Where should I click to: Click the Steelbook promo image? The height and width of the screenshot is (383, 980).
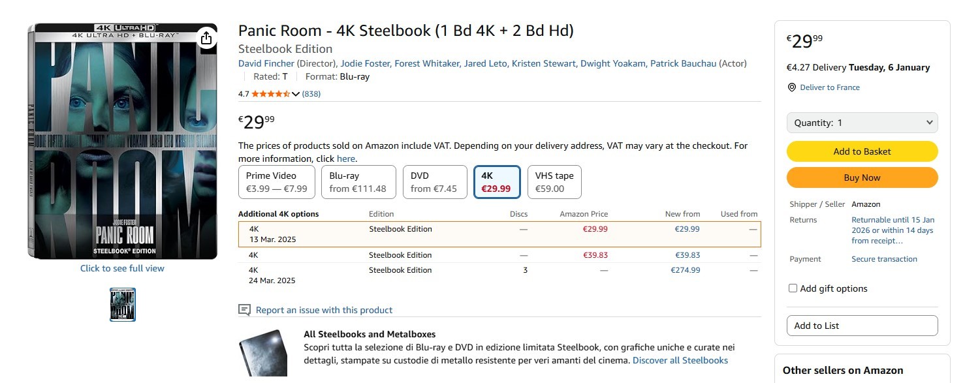263,352
